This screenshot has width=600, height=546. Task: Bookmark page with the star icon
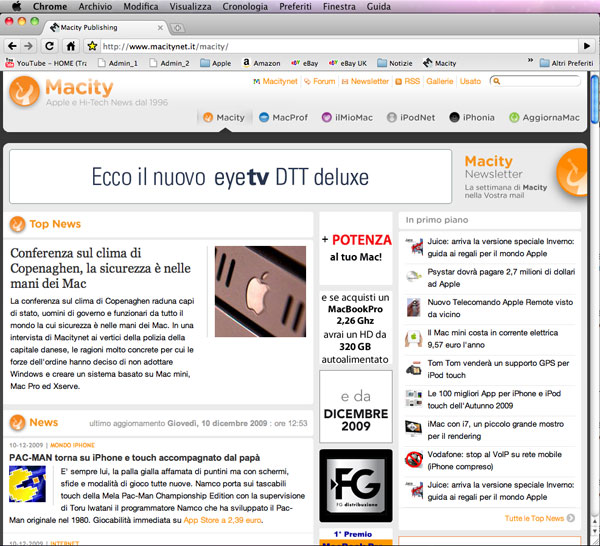pos(92,46)
